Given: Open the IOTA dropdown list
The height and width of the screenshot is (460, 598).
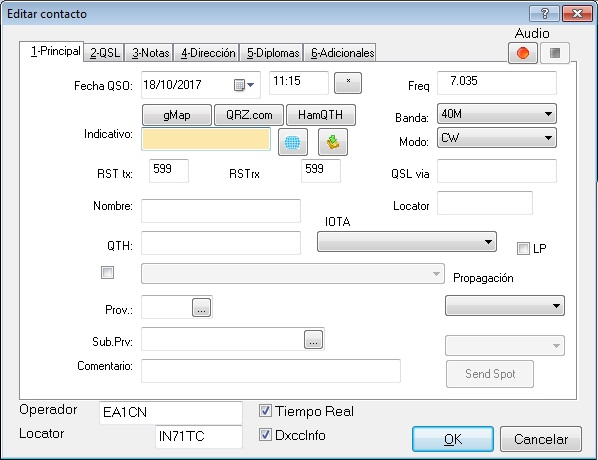Looking at the screenshot, I should click(x=407, y=242).
